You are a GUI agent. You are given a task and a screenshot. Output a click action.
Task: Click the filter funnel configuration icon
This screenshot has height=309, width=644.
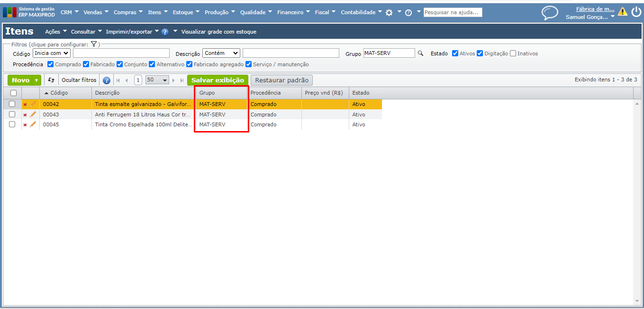point(94,44)
